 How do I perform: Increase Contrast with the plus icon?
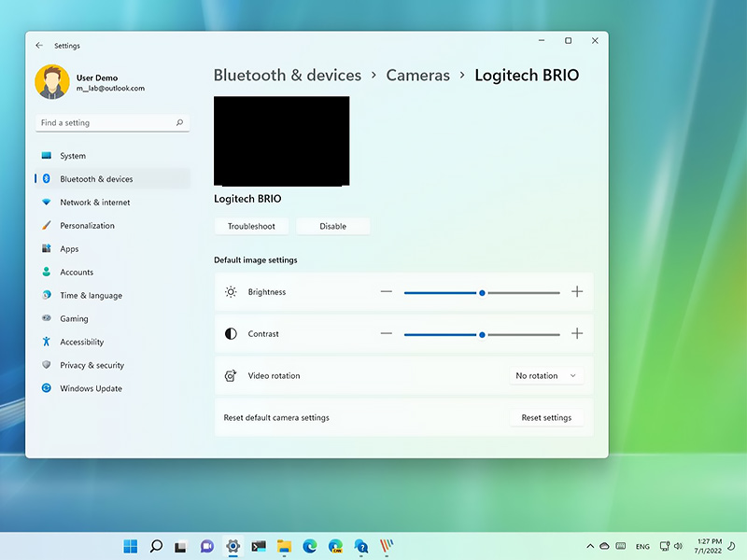tap(577, 333)
